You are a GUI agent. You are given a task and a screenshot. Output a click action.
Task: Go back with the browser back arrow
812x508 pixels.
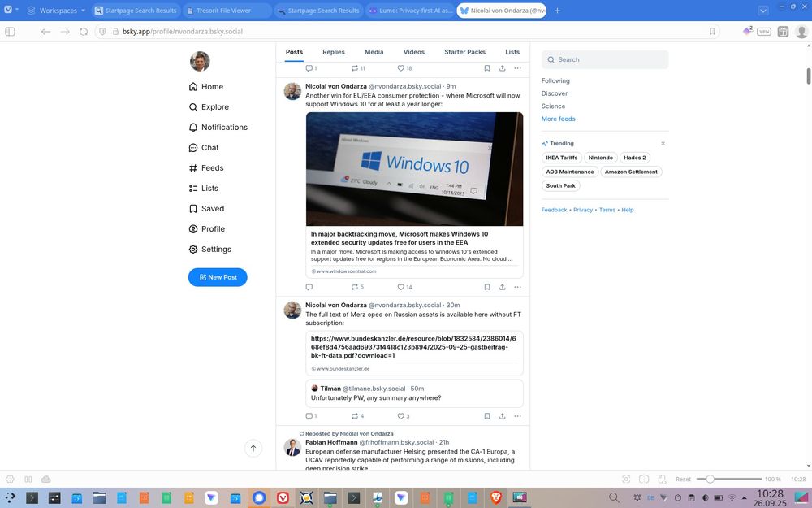pyautogui.click(x=45, y=32)
